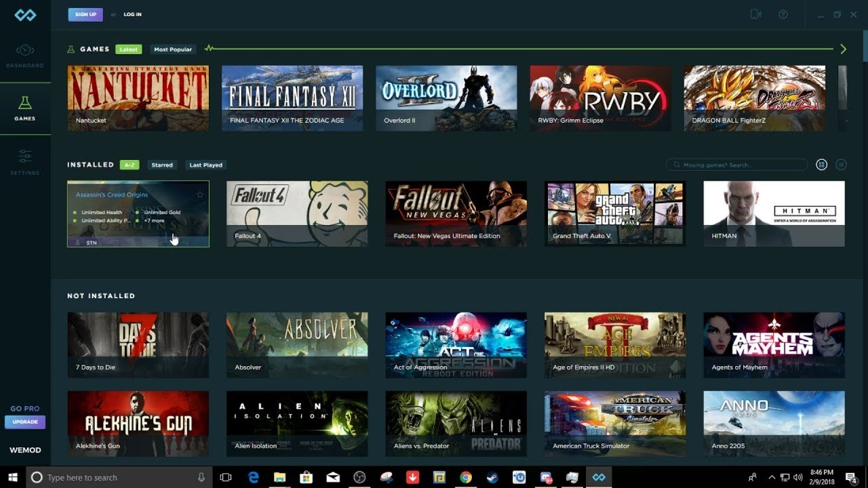Sort installed games by Last Played
Screen dimensions: 868x488
pyautogui.click(x=205, y=165)
